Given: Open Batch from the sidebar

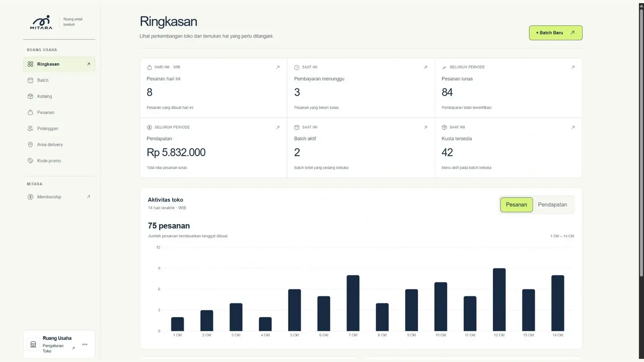Looking at the screenshot, I should point(59,80).
